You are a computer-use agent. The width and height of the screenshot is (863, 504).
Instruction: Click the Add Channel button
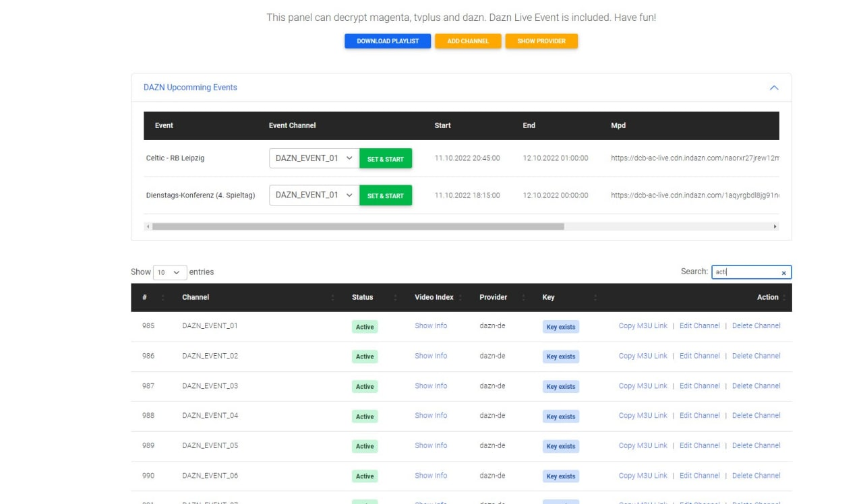468,41
